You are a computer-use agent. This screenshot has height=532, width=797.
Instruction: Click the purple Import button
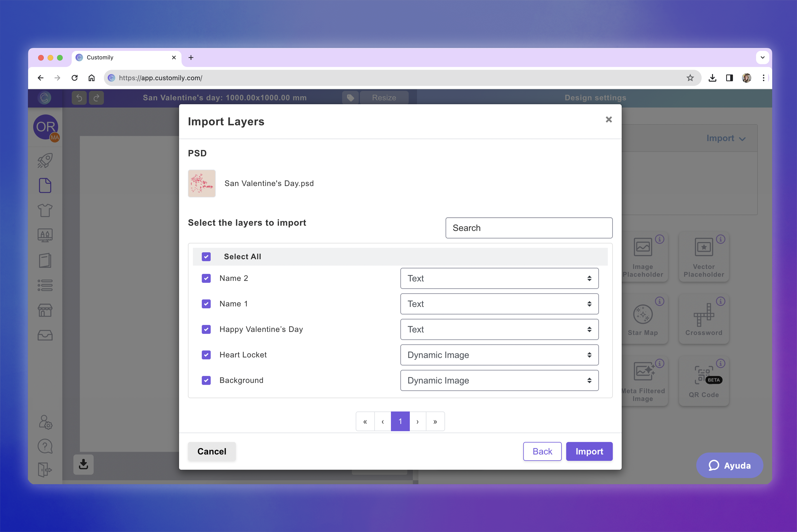589,452
